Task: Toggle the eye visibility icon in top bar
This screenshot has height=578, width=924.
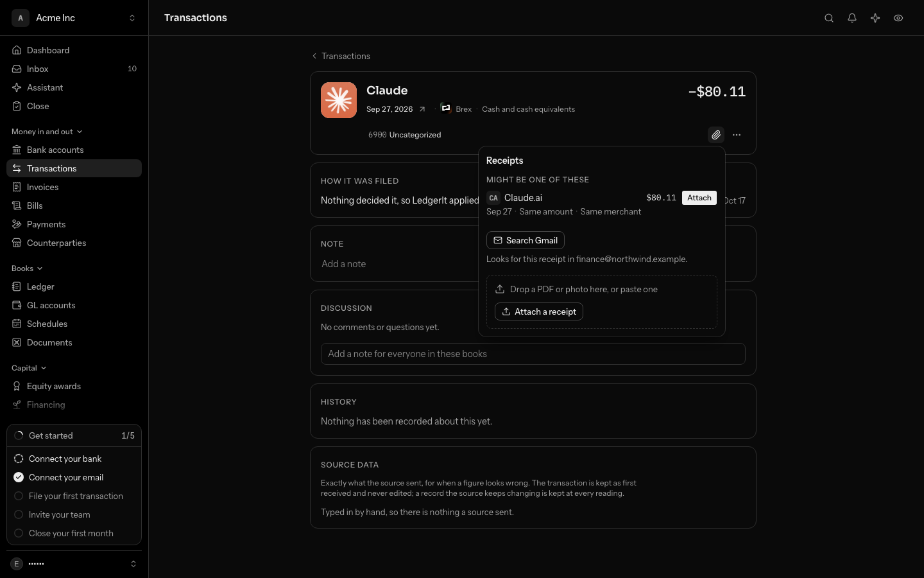Action: (898, 18)
